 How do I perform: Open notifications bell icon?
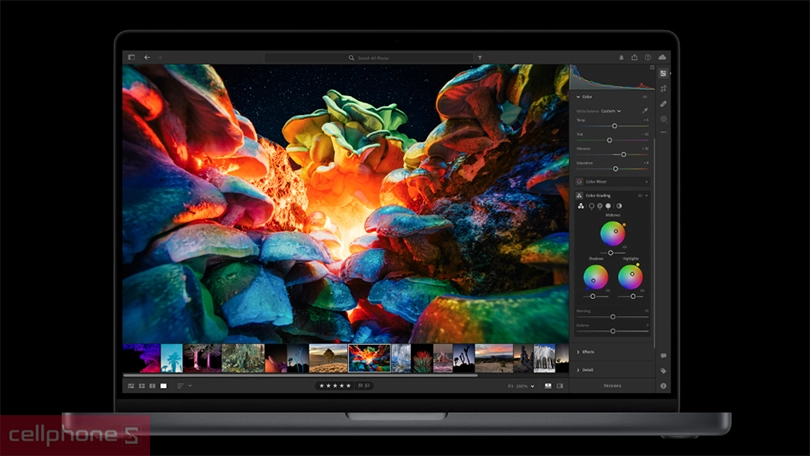point(621,57)
